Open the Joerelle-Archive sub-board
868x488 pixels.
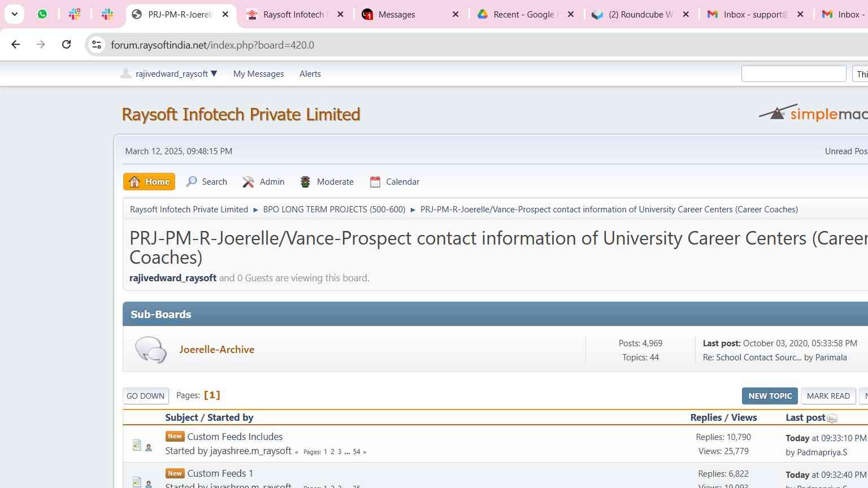click(217, 350)
